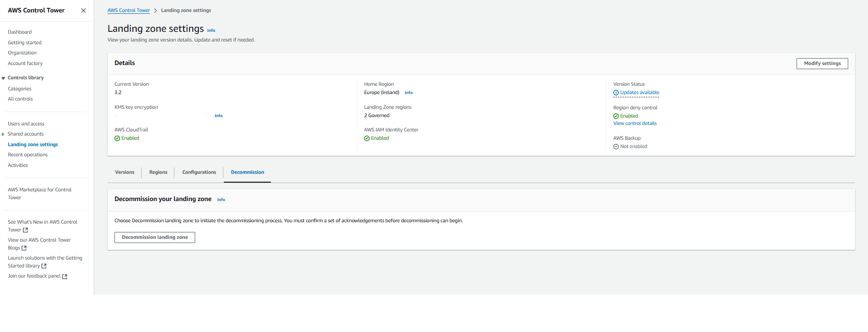Click external icon beside Join our feedback panel
The image size is (868, 332).
pos(65,277)
